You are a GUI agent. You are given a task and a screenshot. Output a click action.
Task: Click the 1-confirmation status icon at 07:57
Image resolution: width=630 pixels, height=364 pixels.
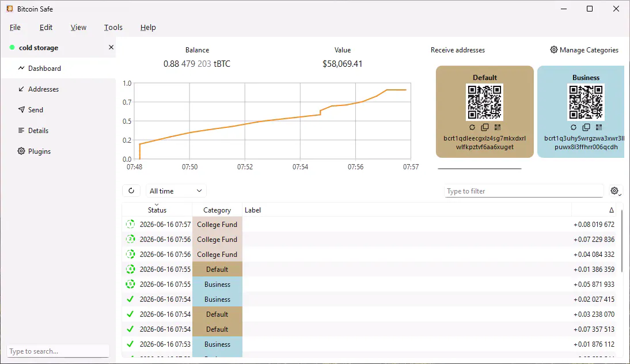coord(130,224)
